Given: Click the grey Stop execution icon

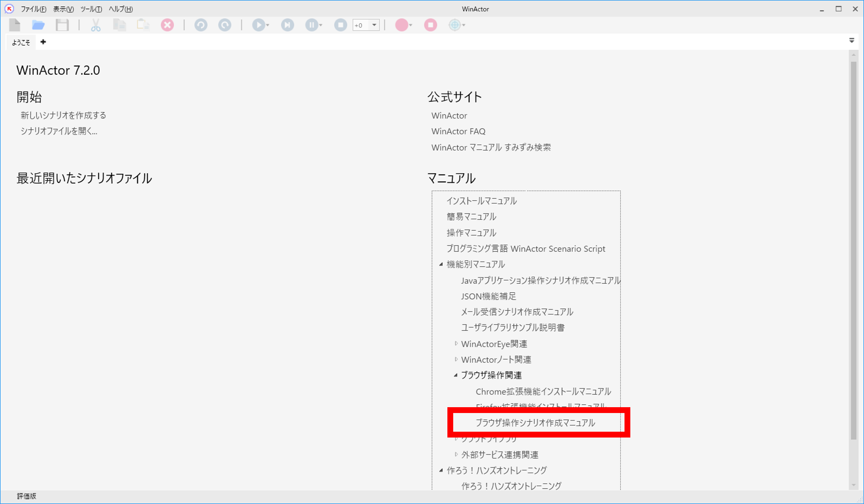Looking at the screenshot, I should [x=341, y=25].
